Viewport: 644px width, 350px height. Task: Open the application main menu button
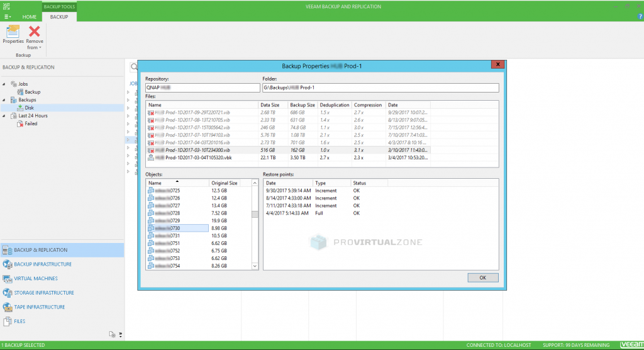tap(8, 17)
